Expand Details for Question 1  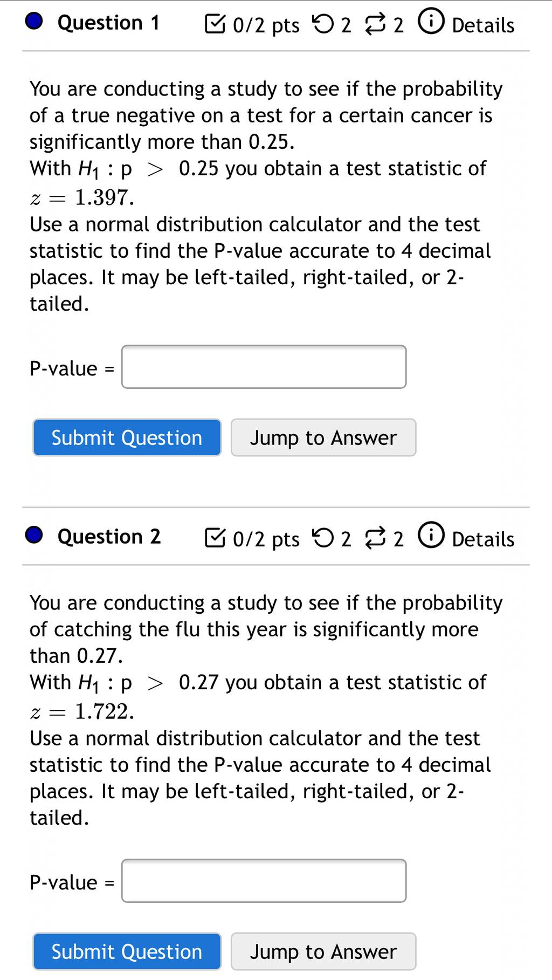point(483,25)
